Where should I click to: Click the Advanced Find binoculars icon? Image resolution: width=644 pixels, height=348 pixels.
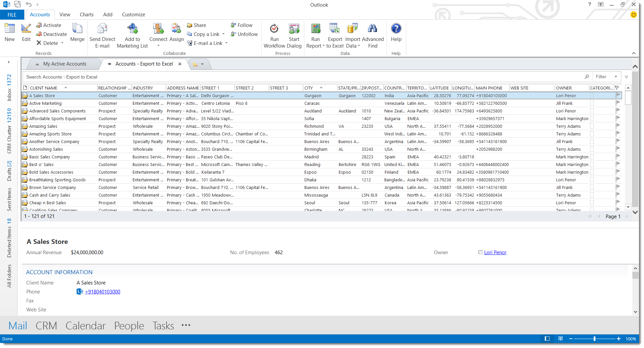point(373,29)
